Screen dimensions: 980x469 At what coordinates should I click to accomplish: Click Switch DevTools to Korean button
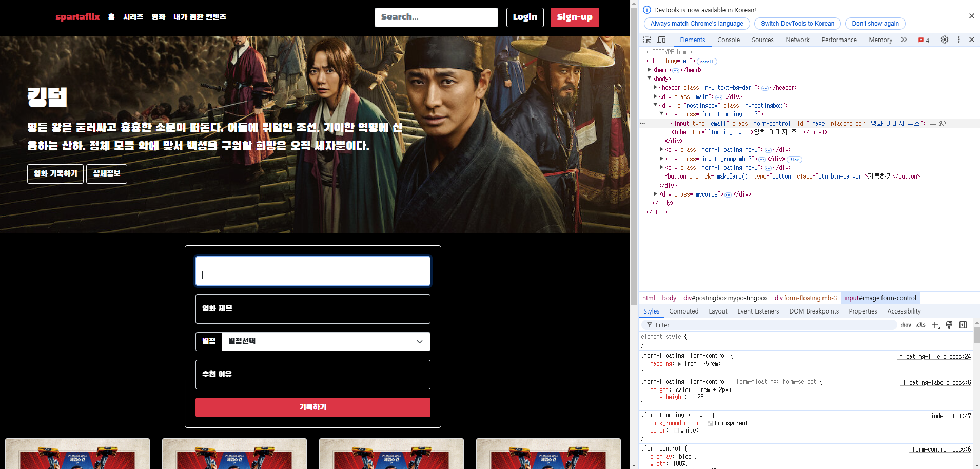click(797, 24)
